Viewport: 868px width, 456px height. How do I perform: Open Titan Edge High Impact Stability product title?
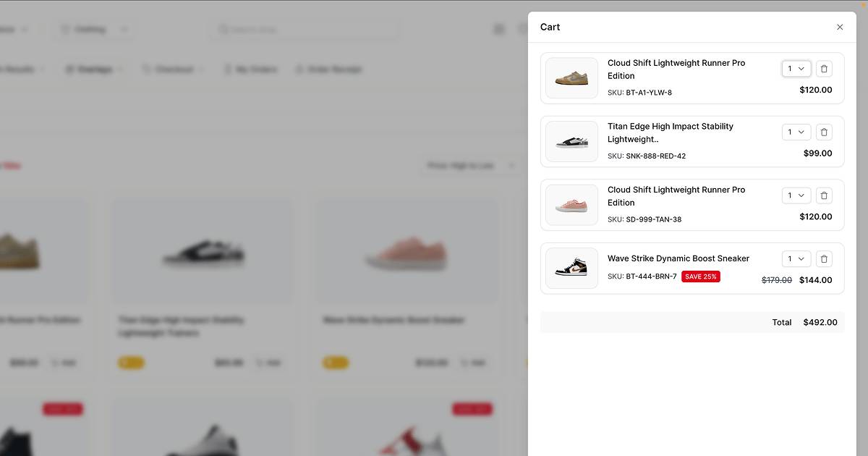670,132
